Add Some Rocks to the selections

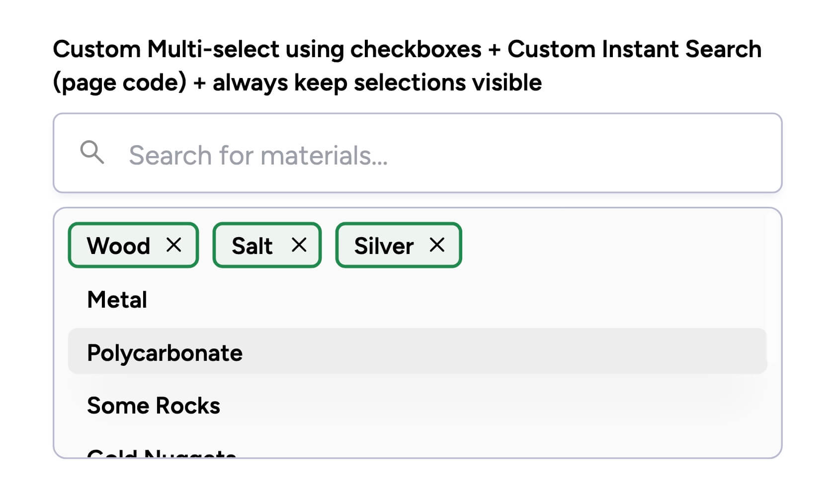click(x=153, y=405)
